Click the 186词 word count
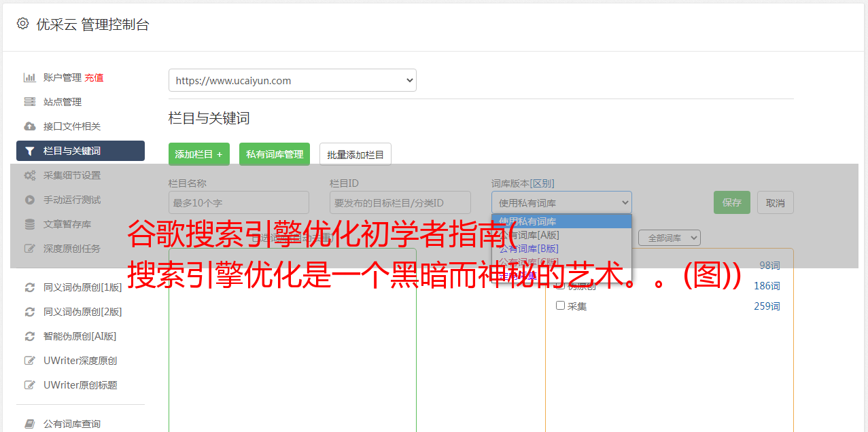 click(x=767, y=286)
